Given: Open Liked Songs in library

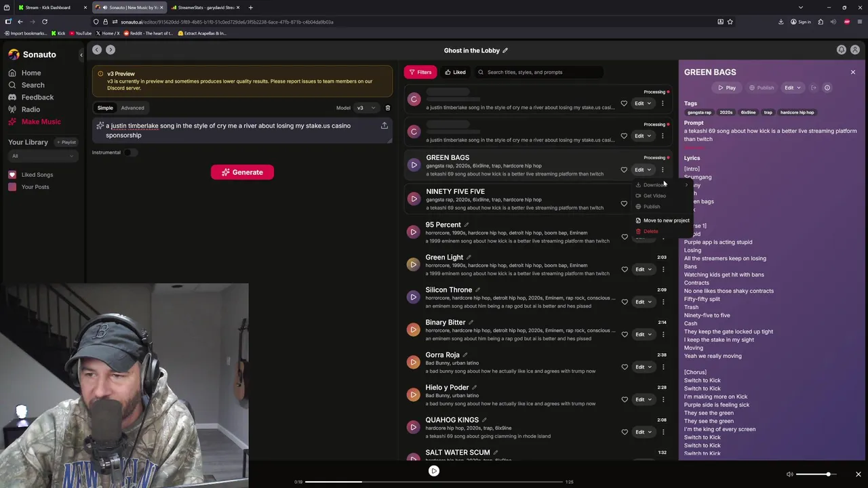Looking at the screenshot, I should coord(31,175).
